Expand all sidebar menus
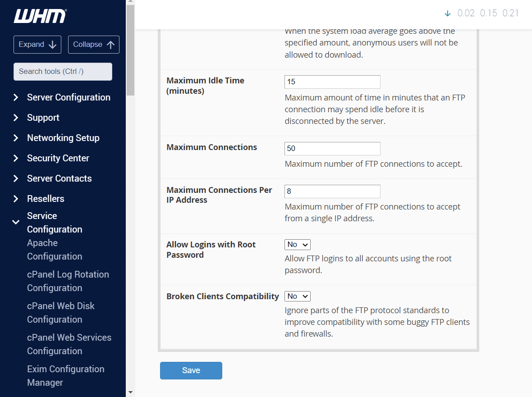This screenshot has width=532, height=397. (x=37, y=45)
